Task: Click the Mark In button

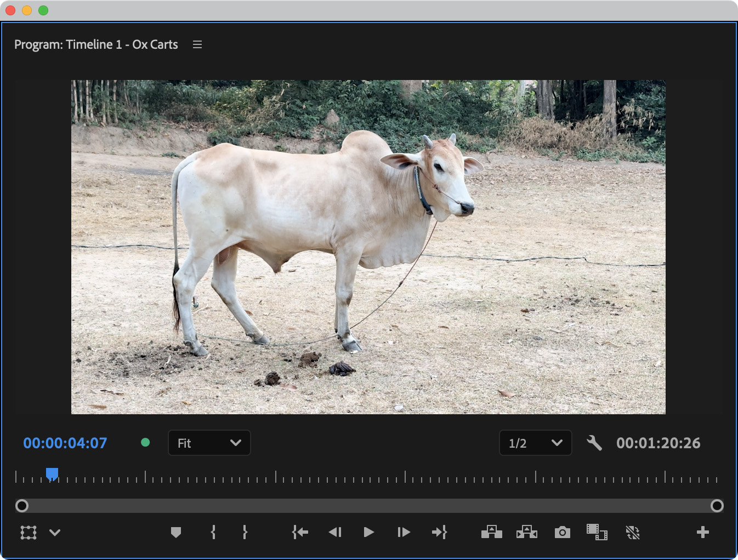Action: [213, 532]
